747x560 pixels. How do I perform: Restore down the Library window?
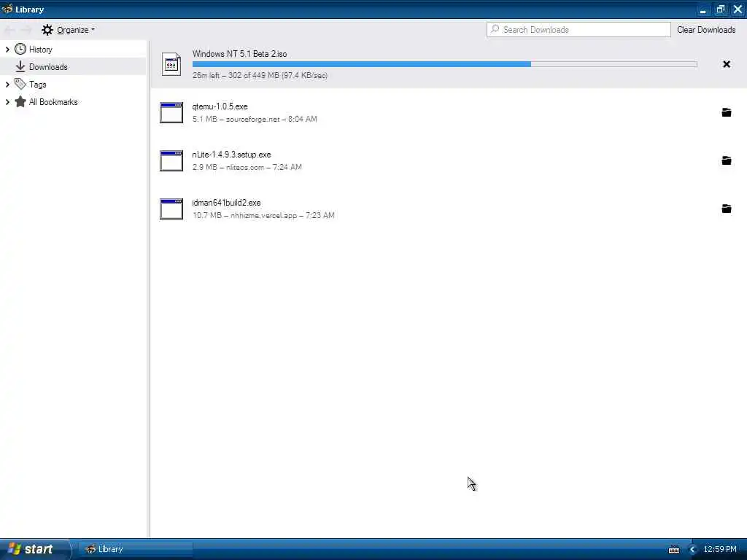pyautogui.click(x=720, y=9)
